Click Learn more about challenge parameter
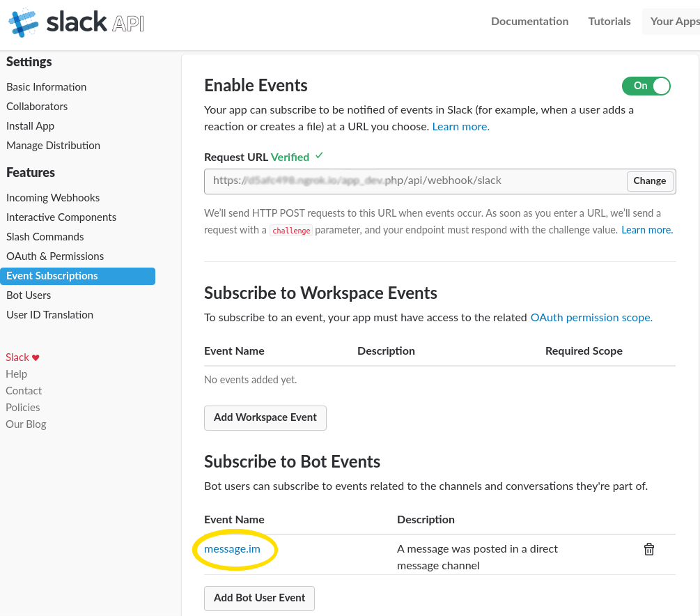This screenshot has height=616, width=700. coord(647,230)
